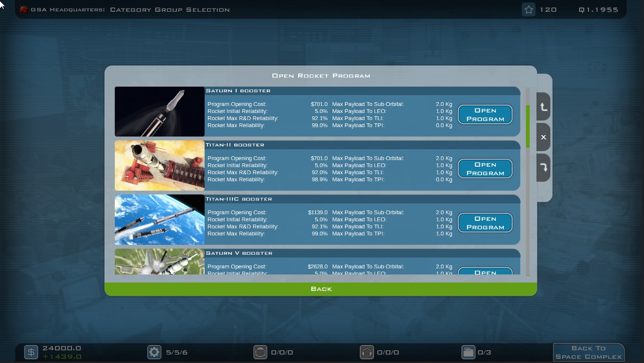644x363 pixels.
Task: Open the Titan-IIIC booster program
Action: pyautogui.click(x=485, y=223)
